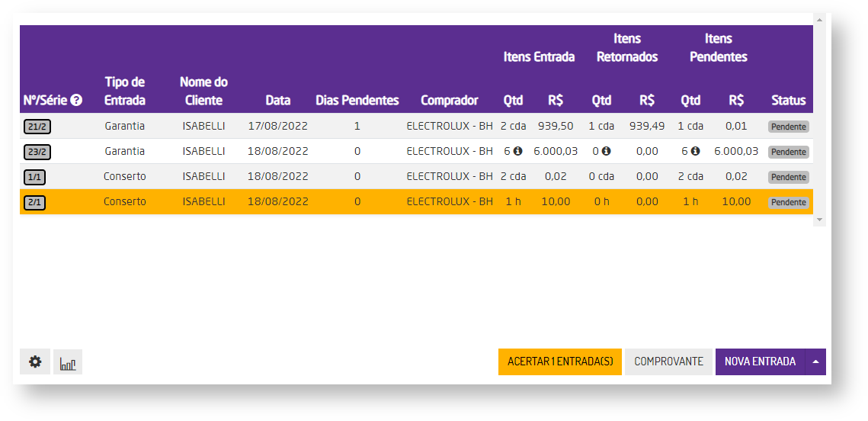The width and height of the screenshot is (868, 421).
Task: Click the Nova Entrada button
Action: pos(760,362)
